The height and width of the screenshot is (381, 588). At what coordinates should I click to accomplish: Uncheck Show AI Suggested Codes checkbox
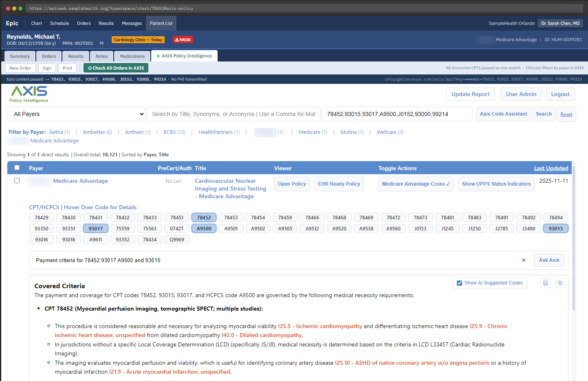459,283
